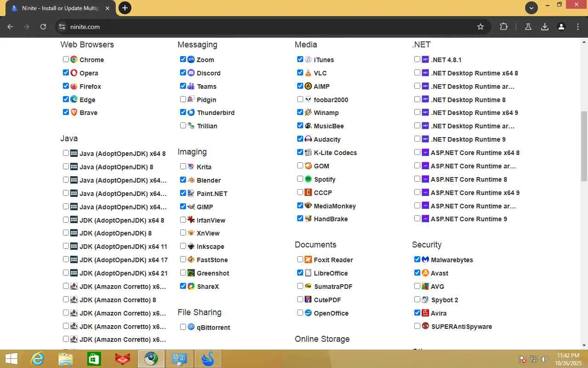The image size is (588, 368).
Task: Go back to the previous page
Action: [10, 27]
